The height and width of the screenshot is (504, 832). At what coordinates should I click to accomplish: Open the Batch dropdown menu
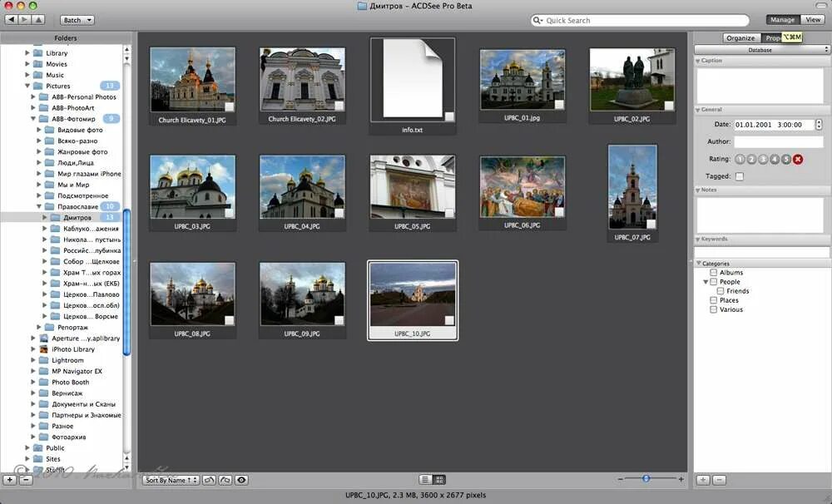pyautogui.click(x=77, y=20)
